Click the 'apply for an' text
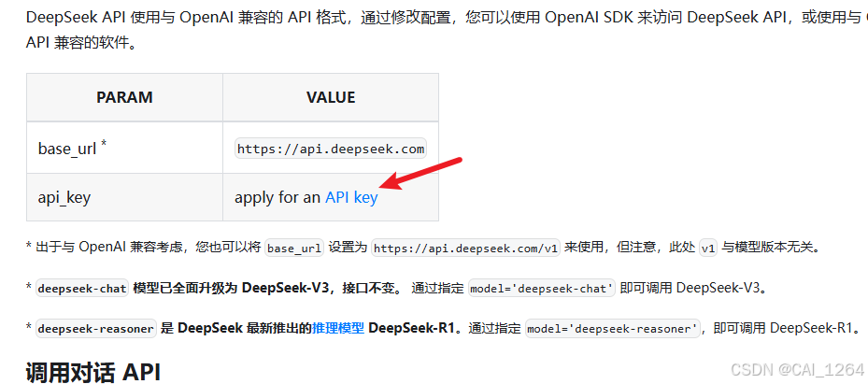The image size is (868, 384). [x=277, y=197]
